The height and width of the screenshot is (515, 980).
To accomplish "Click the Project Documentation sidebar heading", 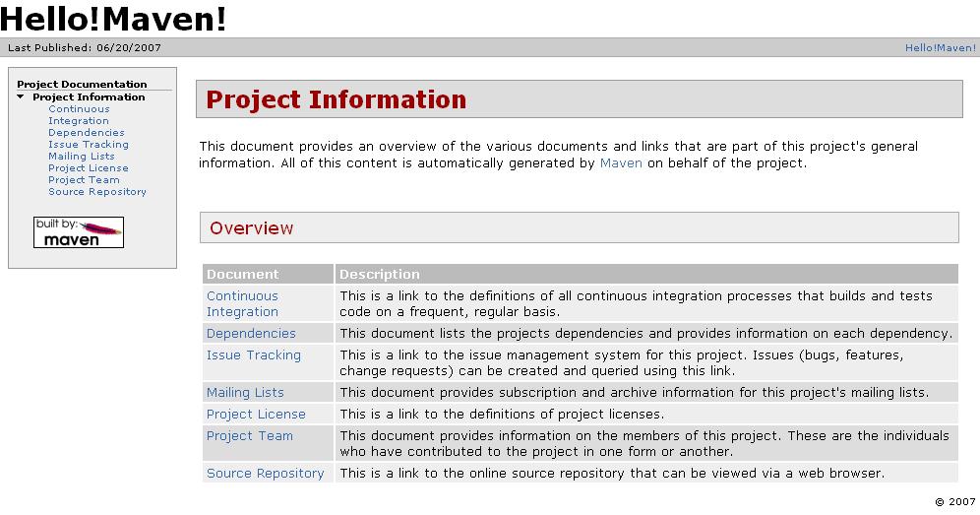I will pyautogui.click(x=82, y=85).
